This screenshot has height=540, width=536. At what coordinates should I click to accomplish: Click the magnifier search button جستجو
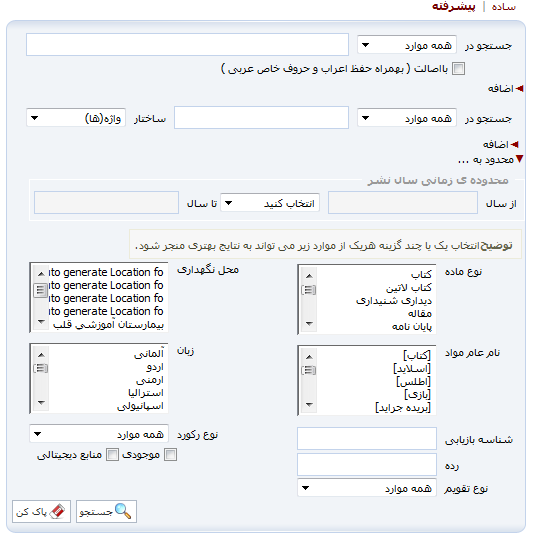[x=106, y=512]
